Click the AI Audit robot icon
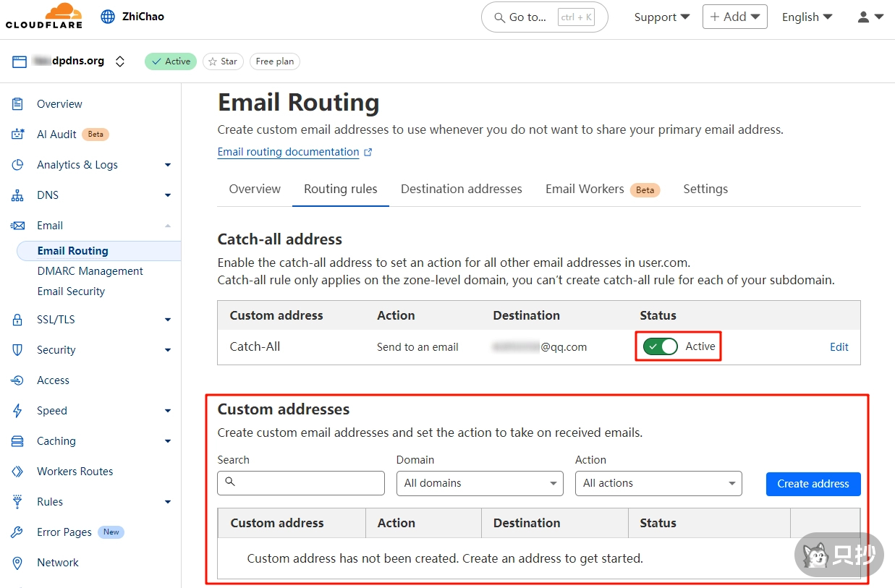The width and height of the screenshot is (895, 588). [x=18, y=135]
